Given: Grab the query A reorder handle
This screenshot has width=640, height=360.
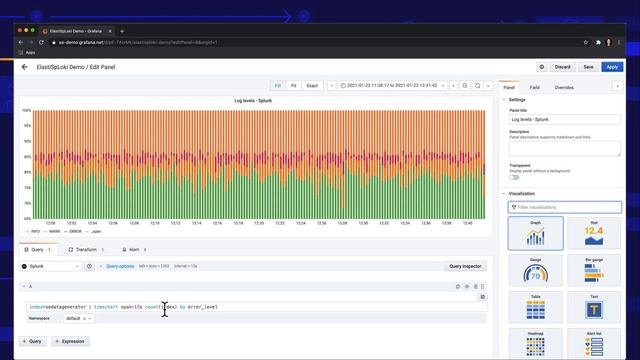Looking at the screenshot, I should coord(482,287).
